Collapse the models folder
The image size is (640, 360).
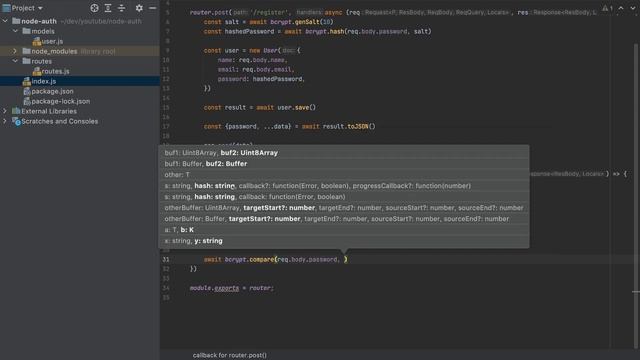tap(15, 31)
